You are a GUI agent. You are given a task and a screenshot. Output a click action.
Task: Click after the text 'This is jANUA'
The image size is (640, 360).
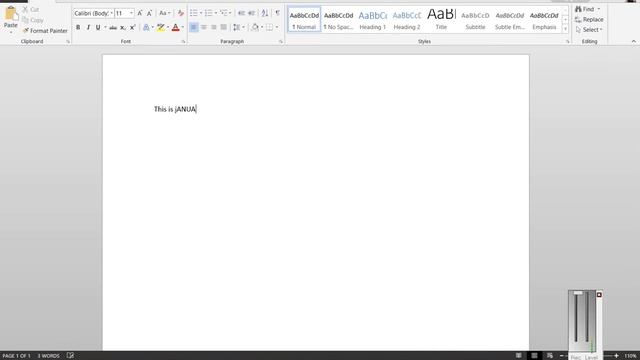tap(197, 109)
